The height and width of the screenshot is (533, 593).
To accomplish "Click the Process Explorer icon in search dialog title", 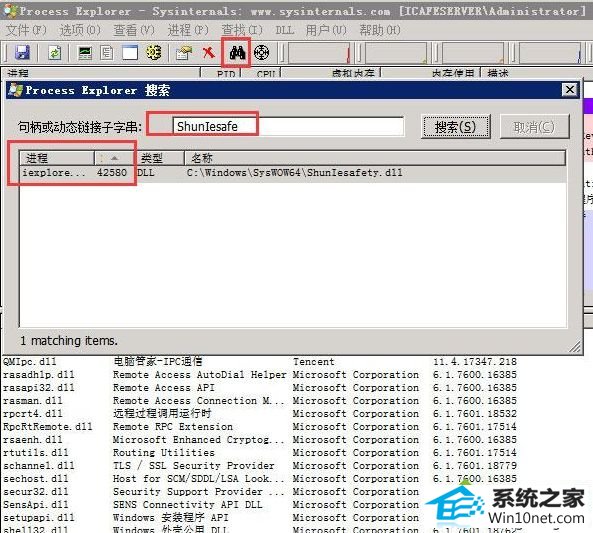I will coord(16,90).
